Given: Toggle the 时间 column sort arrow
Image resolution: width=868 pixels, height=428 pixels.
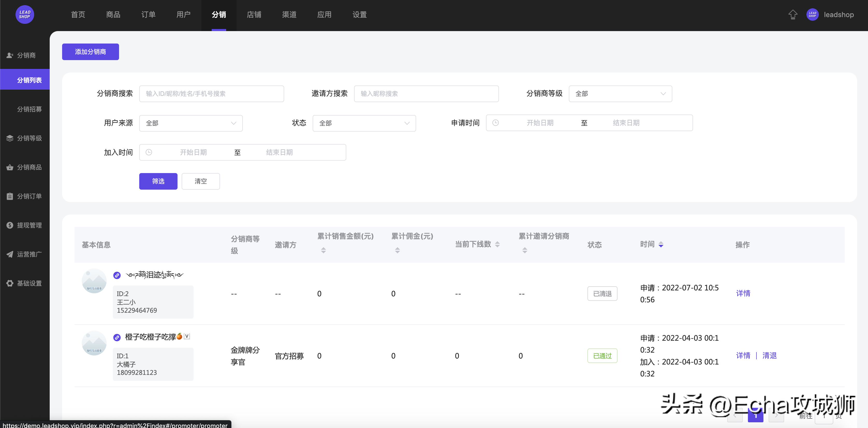Looking at the screenshot, I should click(x=661, y=244).
